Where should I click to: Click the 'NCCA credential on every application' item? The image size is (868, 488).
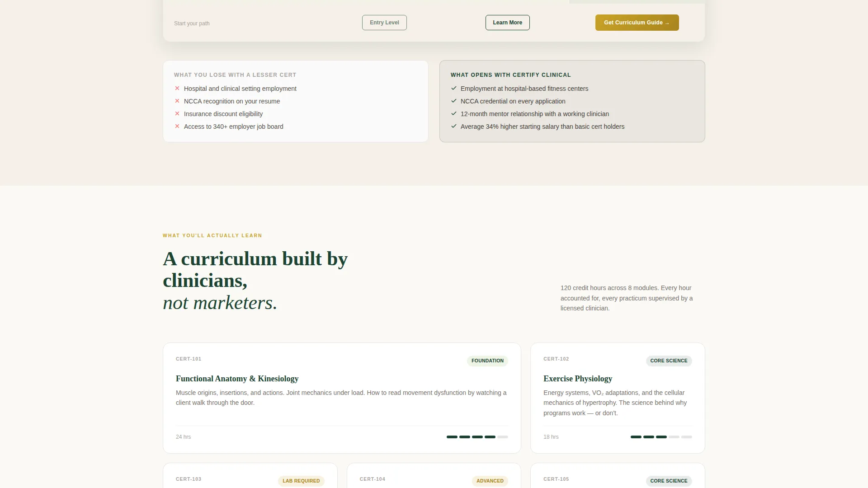[513, 101]
